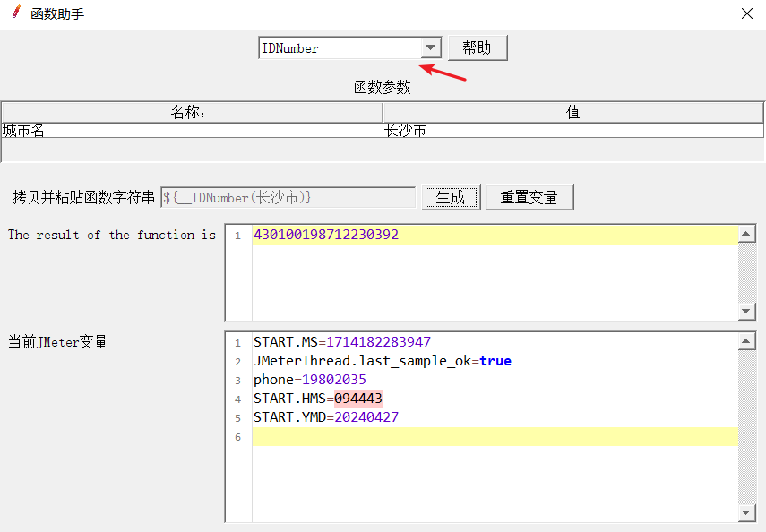This screenshot has width=766, height=532.
Task: Click the 重置变量 reset variables button
Action: click(x=529, y=197)
